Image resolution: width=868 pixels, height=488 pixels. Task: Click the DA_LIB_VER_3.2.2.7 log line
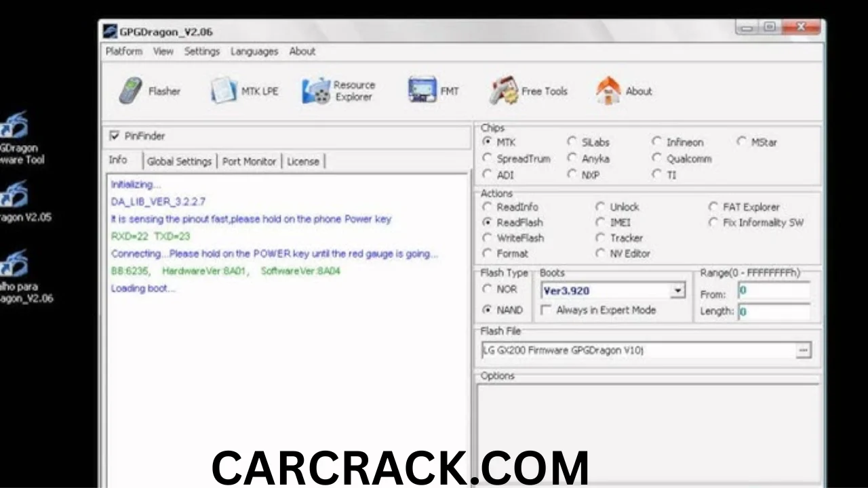pyautogui.click(x=159, y=201)
